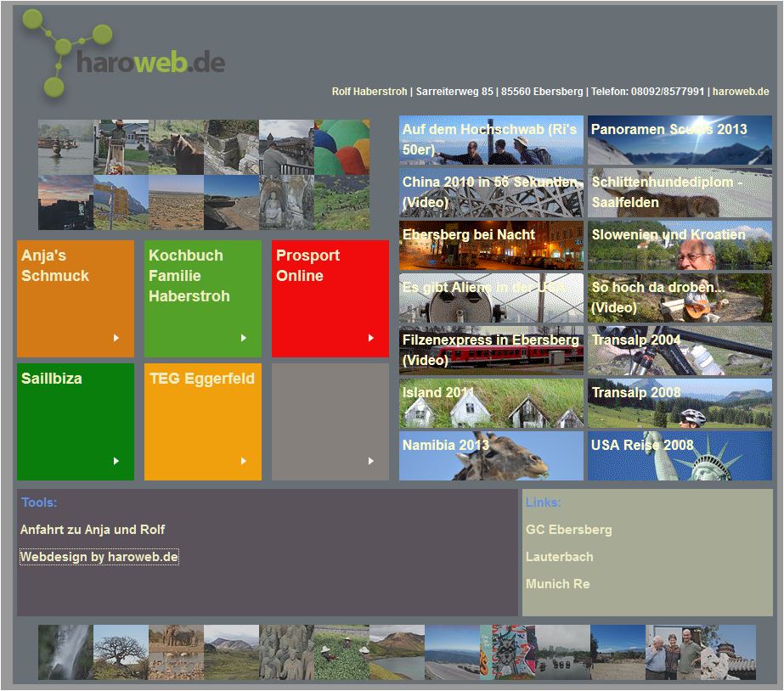The image size is (784, 691).
Task: Open Auf dem Hochschwab gallery banner
Action: coord(491,140)
